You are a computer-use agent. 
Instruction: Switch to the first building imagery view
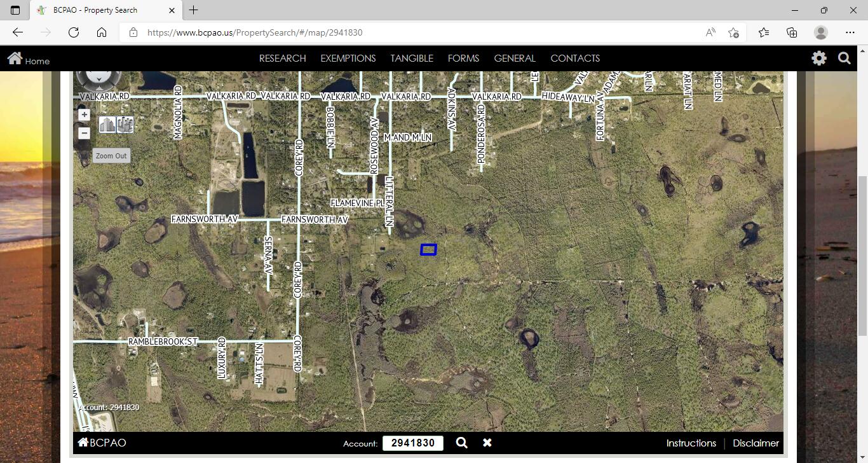pyautogui.click(x=107, y=124)
